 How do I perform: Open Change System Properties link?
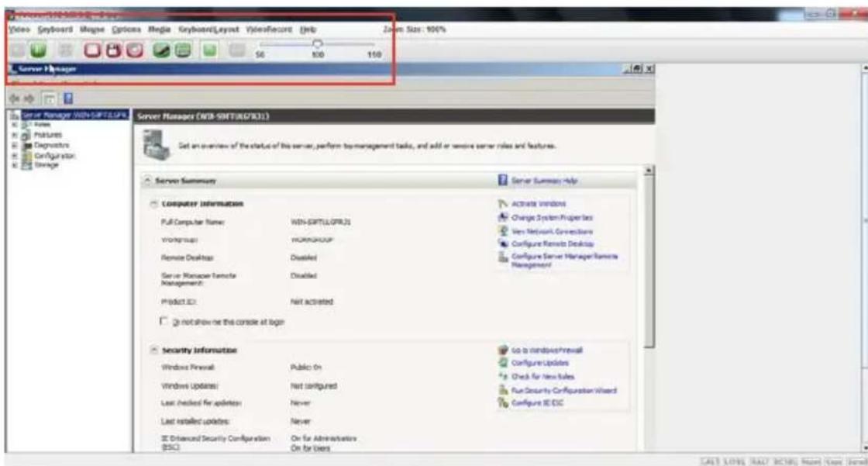(552, 218)
